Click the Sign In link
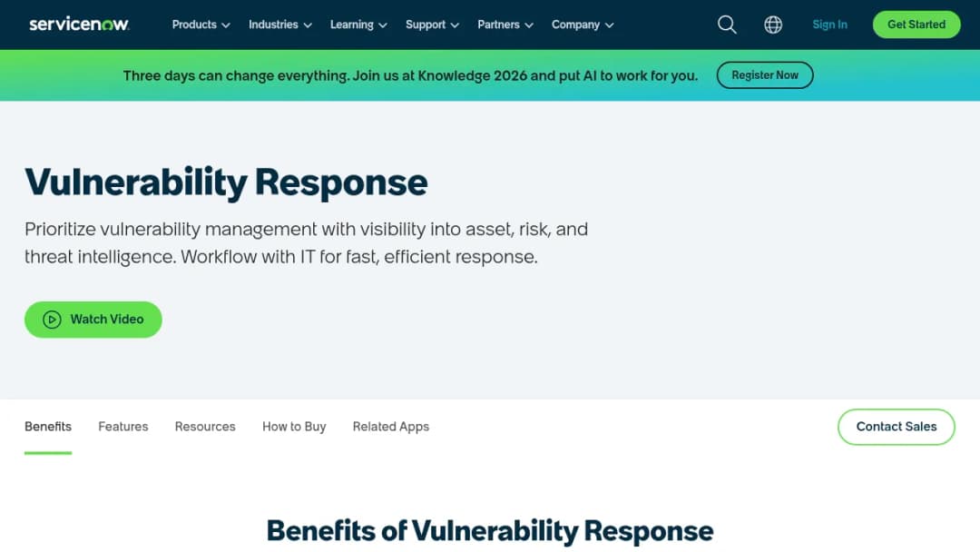The height and width of the screenshot is (552, 980). [829, 25]
